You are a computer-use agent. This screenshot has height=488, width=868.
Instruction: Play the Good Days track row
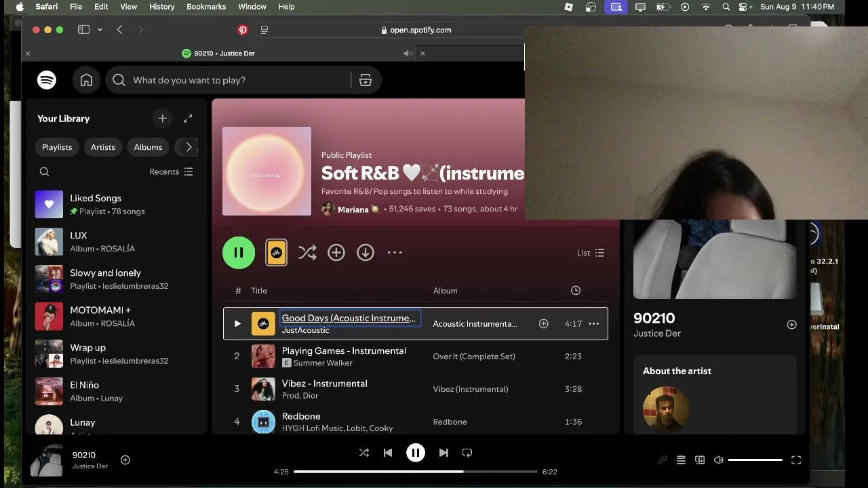coord(237,324)
